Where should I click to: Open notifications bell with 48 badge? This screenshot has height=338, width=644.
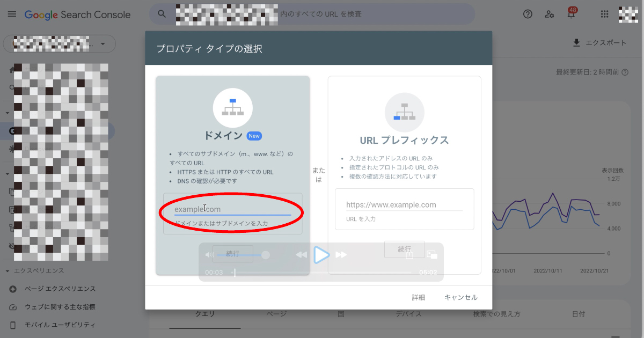572,13
